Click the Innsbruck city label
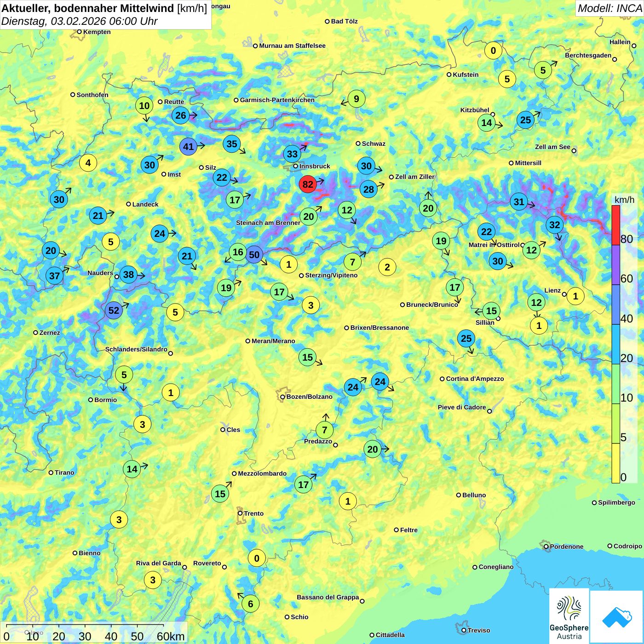 click(x=315, y=166)
